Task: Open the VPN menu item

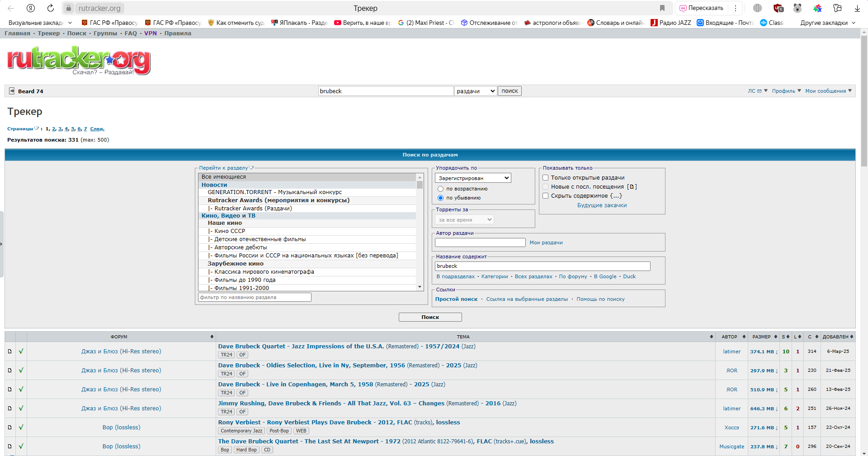Action: tap(151, 33)
